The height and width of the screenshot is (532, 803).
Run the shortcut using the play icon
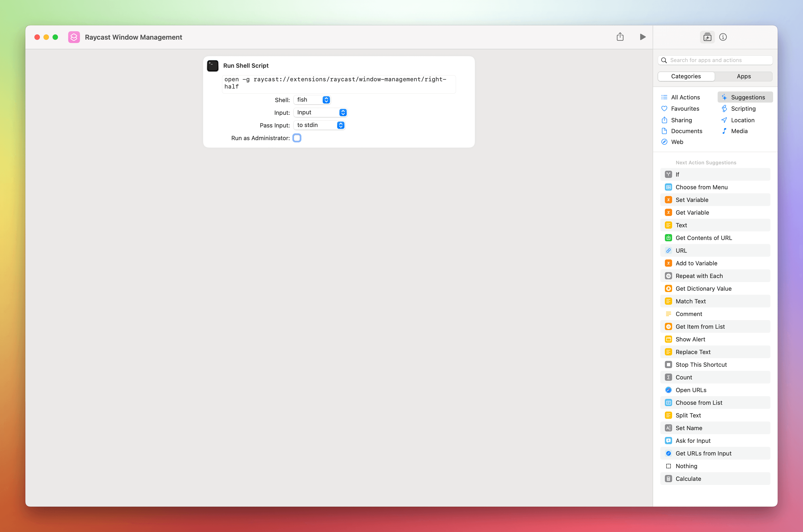click(642, 37)
